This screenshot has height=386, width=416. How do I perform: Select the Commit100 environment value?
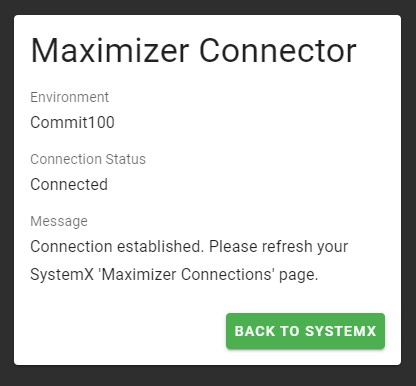click(x=72, y=122)
